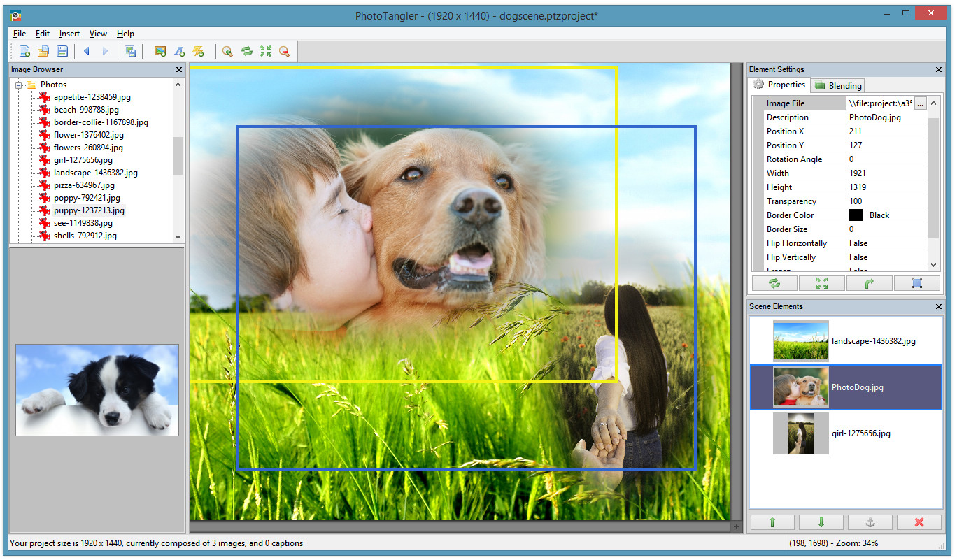Close the Element Settings panel

938,69
